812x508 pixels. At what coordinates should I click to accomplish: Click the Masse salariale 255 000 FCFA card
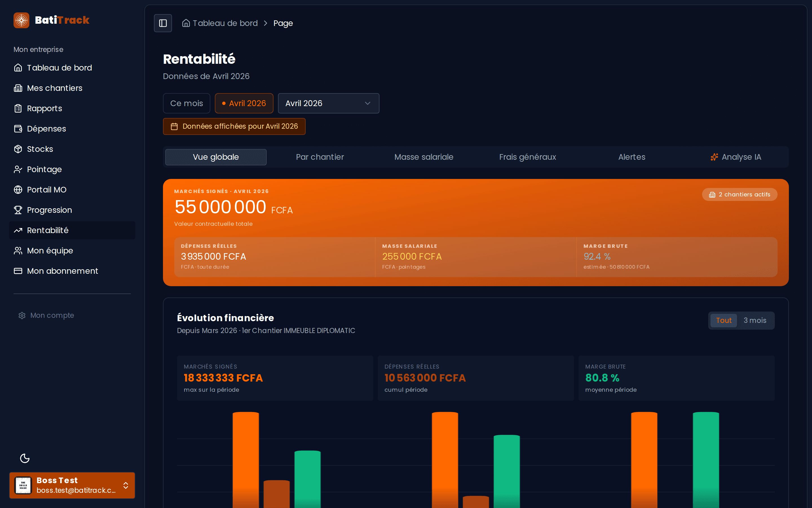coord(476,257)
